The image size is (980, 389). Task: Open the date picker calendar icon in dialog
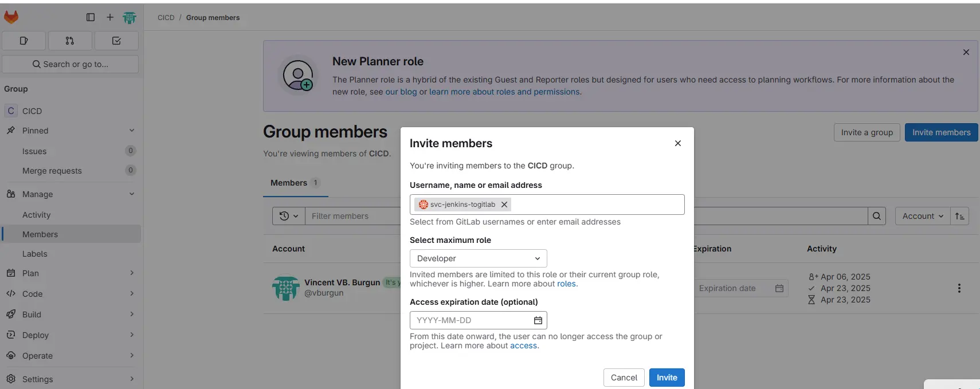coord(538,320)
